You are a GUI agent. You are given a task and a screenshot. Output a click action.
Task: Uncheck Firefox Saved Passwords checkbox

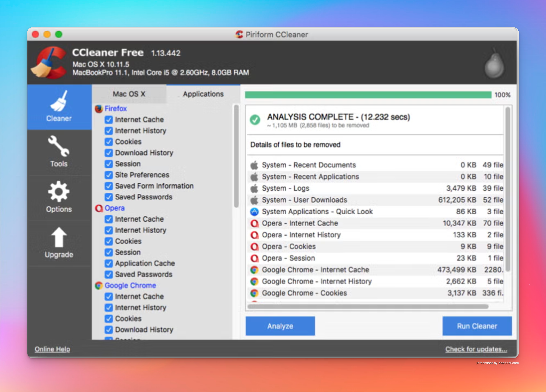109,197
